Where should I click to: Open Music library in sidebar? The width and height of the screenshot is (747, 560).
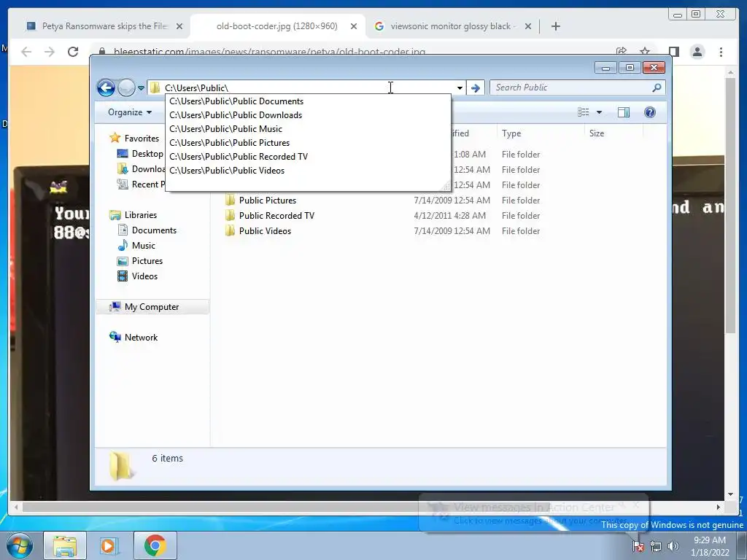tap(144, 246)
